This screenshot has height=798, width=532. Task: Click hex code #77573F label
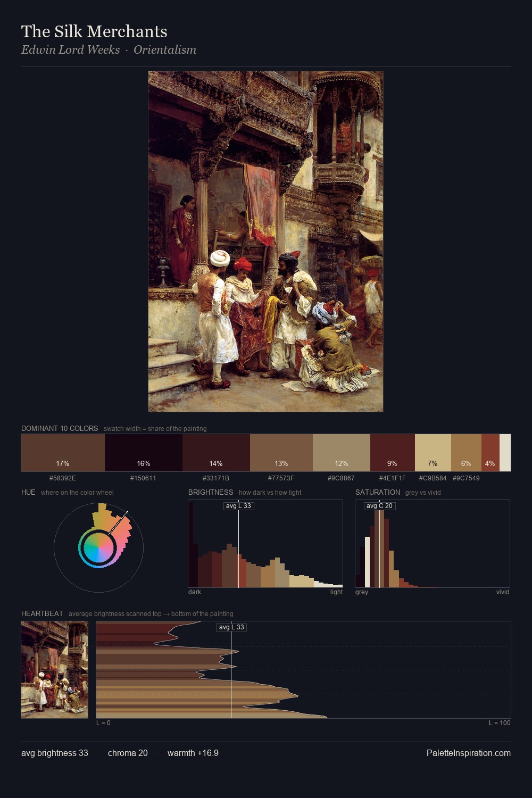pyautogui.click(x=281, y=478)
